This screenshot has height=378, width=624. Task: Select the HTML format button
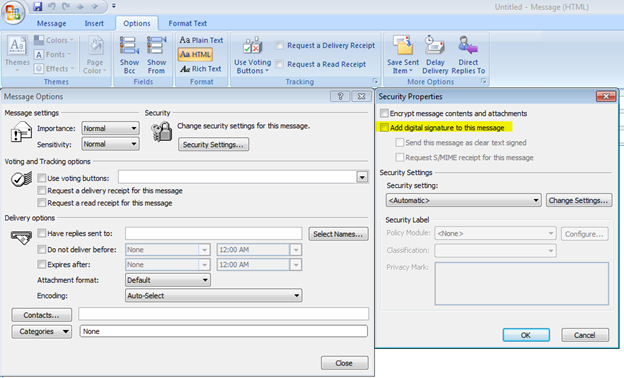(195, 55)
